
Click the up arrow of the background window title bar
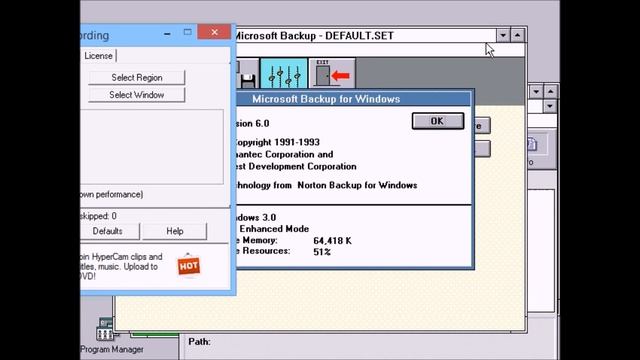click(x=551, y=91)
